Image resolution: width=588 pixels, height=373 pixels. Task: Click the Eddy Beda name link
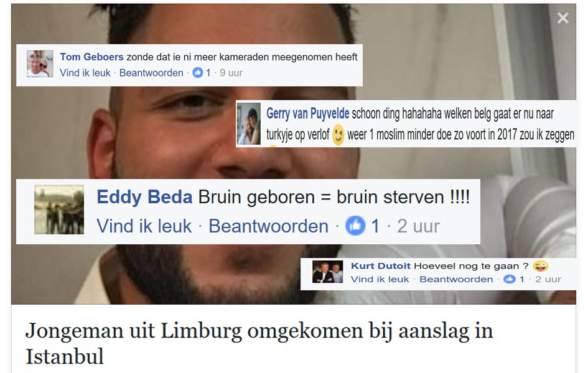click(145, 197)
